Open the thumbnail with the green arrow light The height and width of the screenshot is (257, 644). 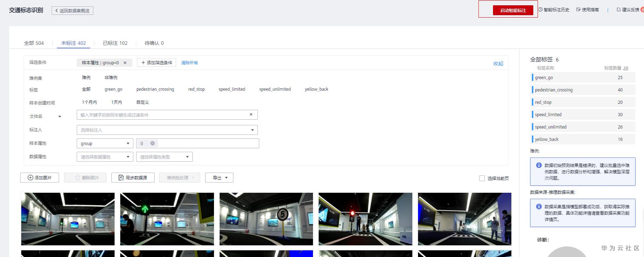click(x=167, y=219)
